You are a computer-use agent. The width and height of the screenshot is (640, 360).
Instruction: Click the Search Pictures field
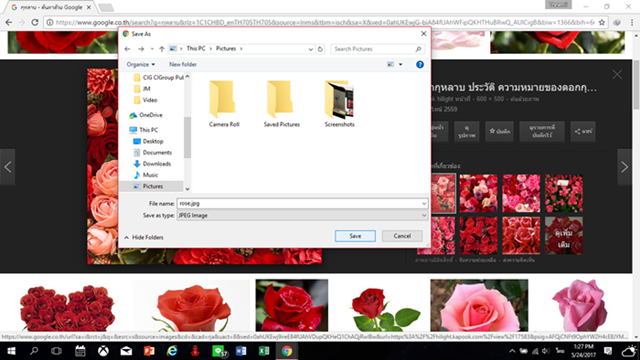[x=378, y=49]
